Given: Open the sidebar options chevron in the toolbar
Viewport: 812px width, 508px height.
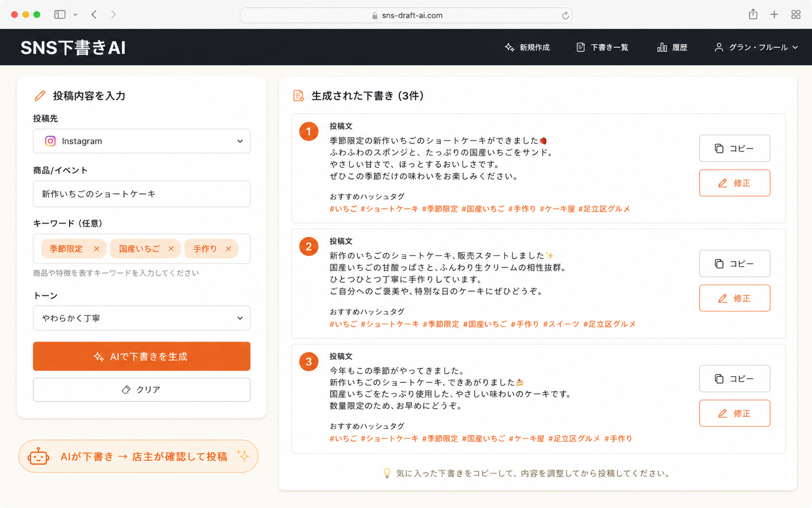Looking at the screenshot, I should [75, 15].
